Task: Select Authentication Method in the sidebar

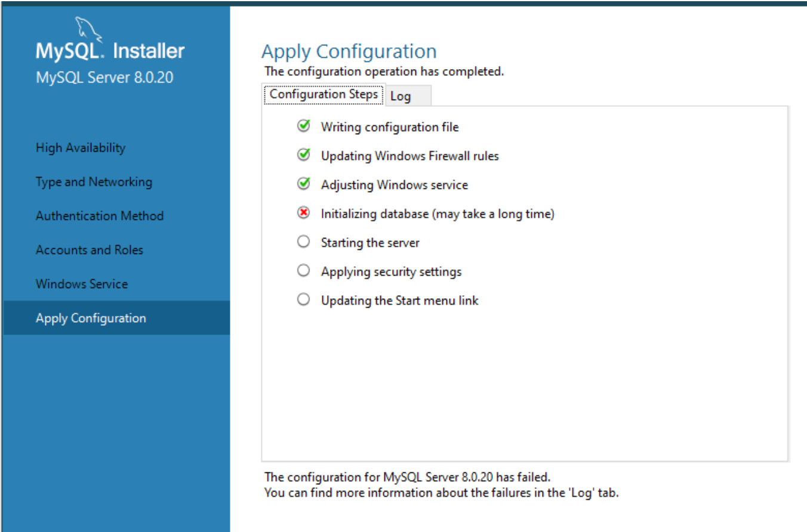Action: 100,216
